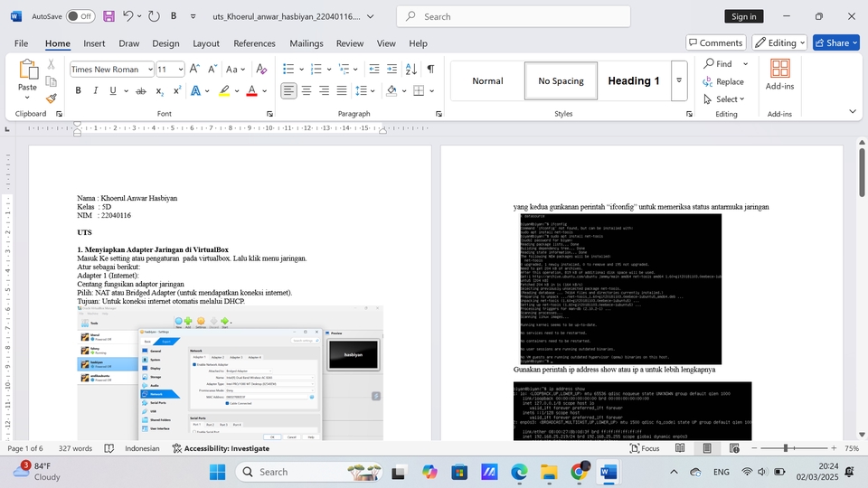Image resolution: width=868 pixels, height=488 pixels.
Task: Toggle Underline formatting
Action: [x=113, y=90]
